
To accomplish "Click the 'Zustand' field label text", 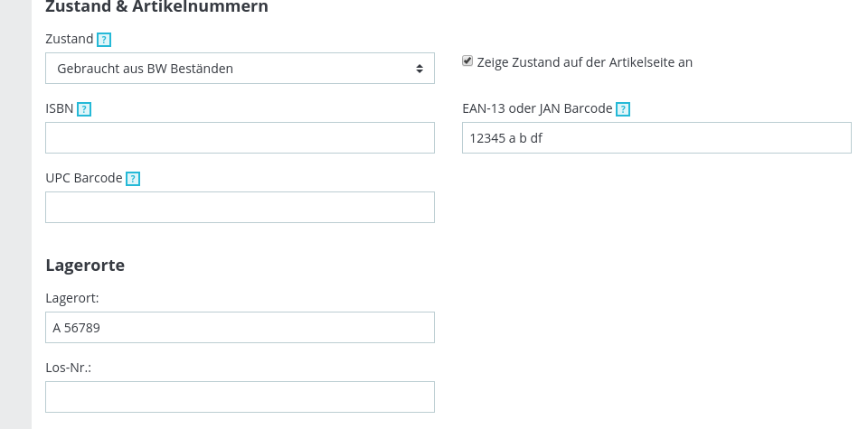I will (x=69, y=40).
